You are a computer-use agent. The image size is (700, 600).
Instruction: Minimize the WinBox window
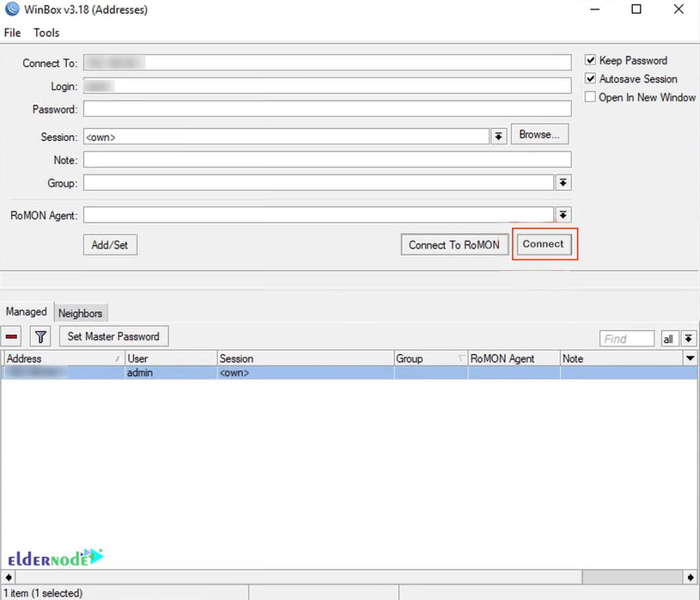click(595, 10)
